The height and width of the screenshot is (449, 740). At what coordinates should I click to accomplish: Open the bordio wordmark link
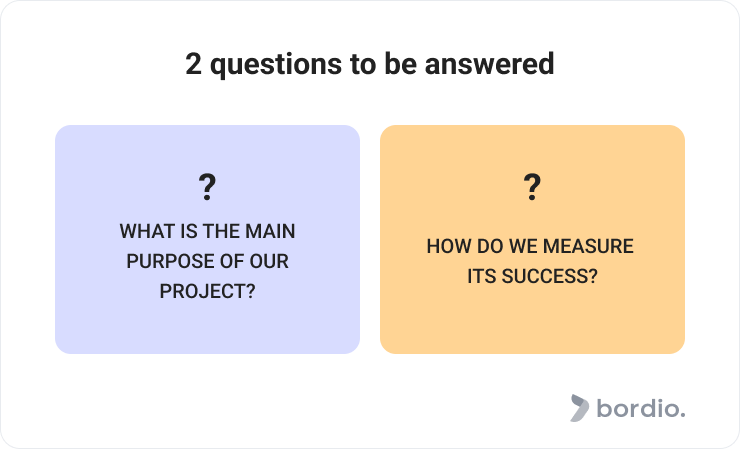pos(640,408)
